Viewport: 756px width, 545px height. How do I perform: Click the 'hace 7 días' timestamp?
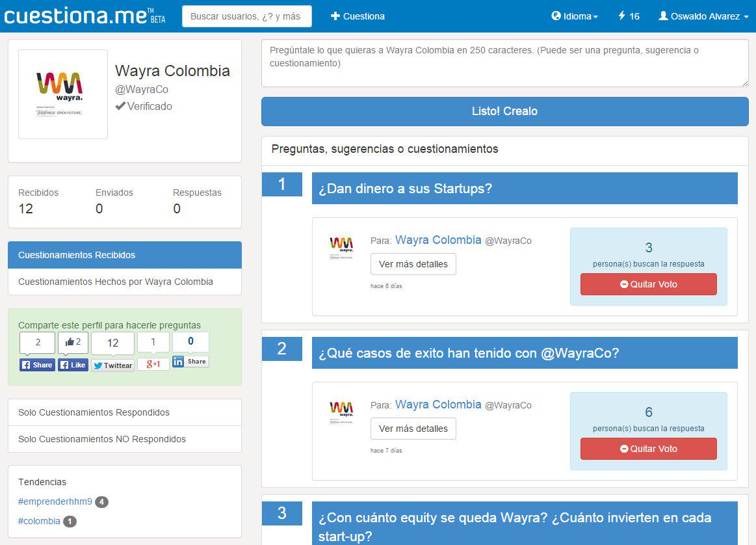click(x=386, y=451)
